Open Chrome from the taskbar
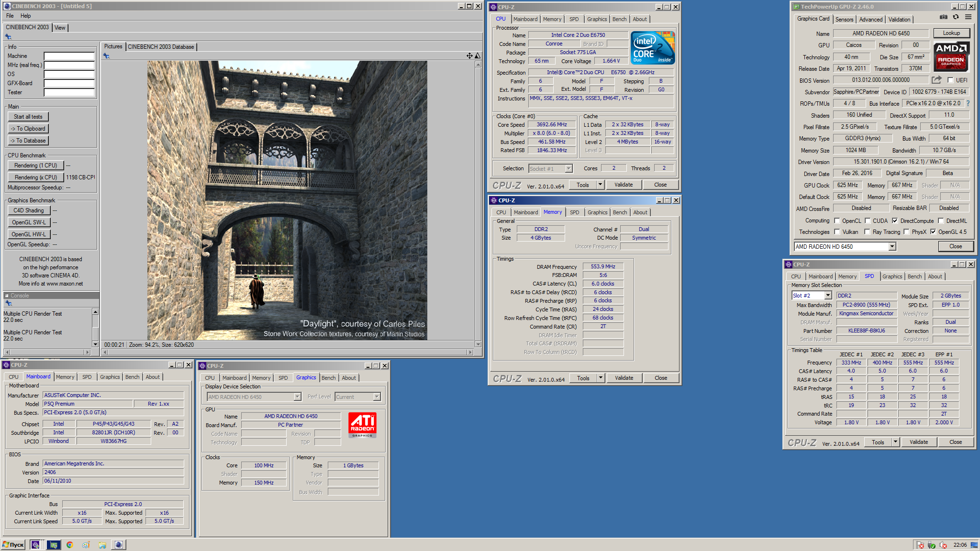 [70, 545]
